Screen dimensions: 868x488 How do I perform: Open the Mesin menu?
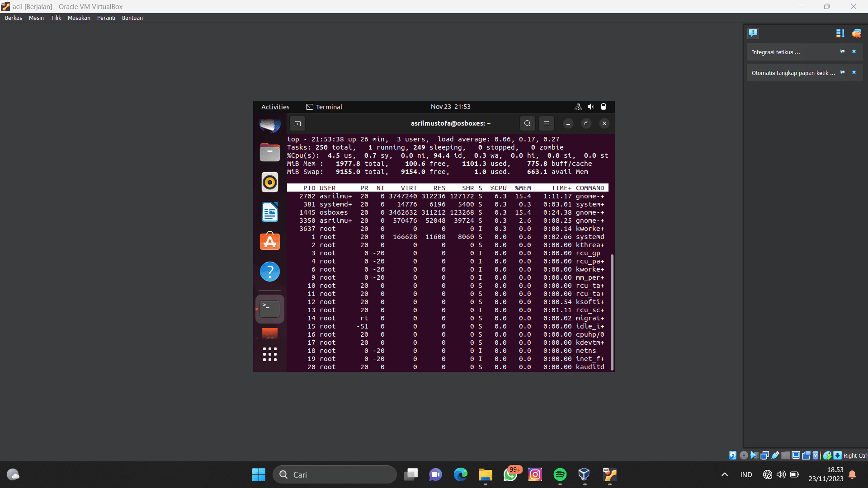(x=36, y=18)
